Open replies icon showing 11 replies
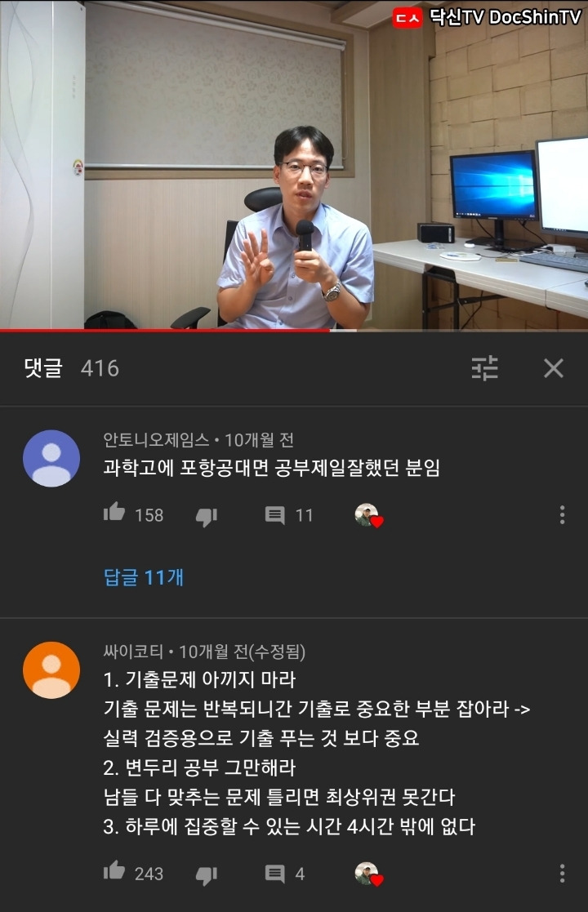588x912 pixels. click(x=275, y=514)
